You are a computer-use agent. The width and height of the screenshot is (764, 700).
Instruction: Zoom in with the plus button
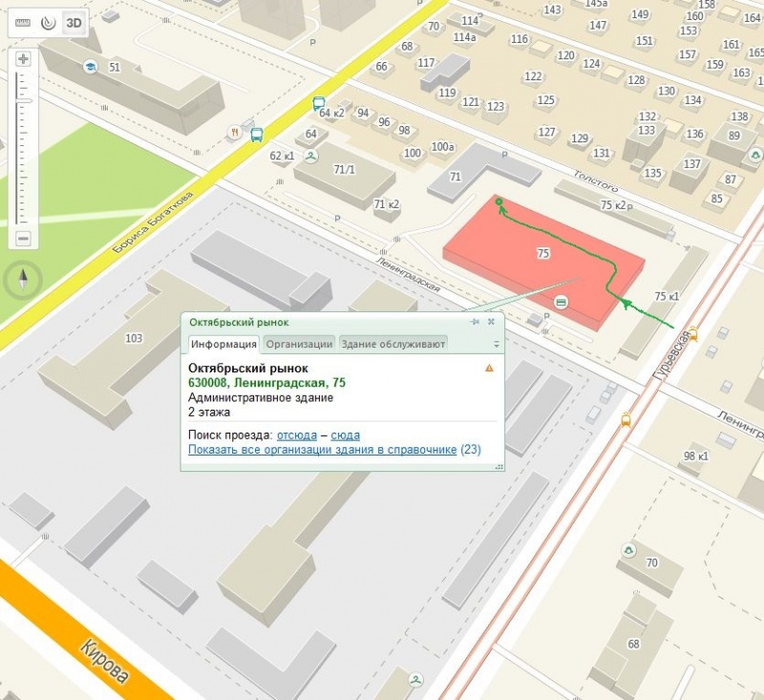pos(24,59)
